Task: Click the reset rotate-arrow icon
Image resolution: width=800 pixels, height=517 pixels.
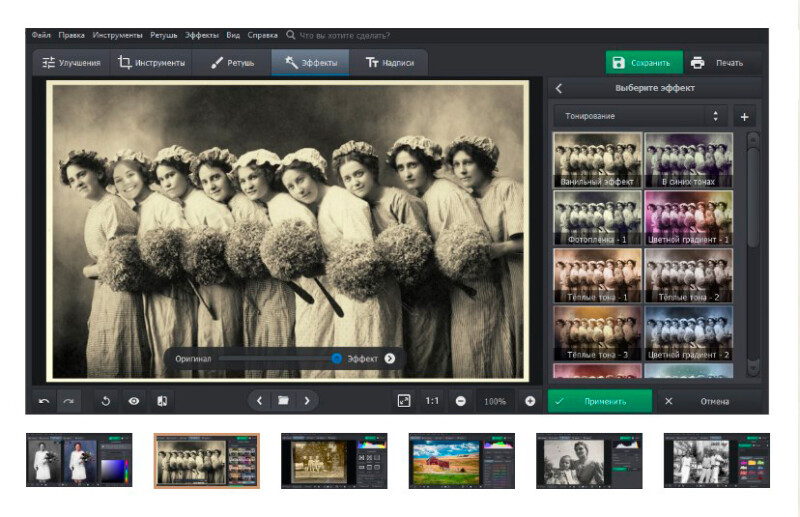Action: point(106,401)
